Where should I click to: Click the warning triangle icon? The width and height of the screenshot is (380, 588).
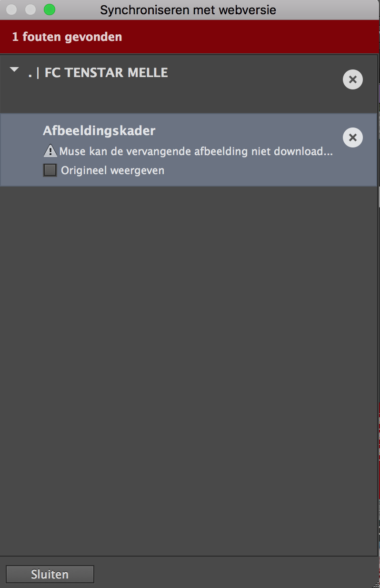50,151
